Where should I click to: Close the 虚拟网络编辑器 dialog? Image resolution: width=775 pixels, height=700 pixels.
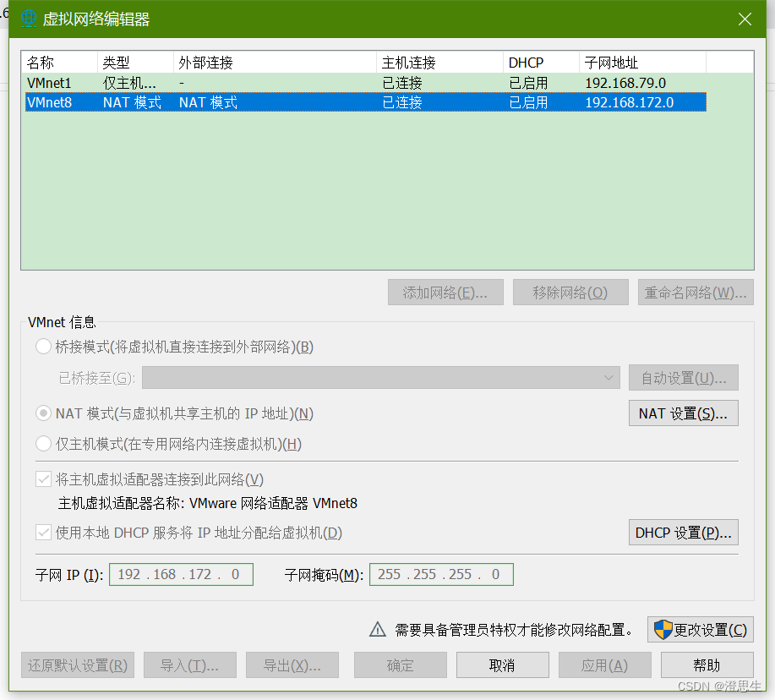745,19
